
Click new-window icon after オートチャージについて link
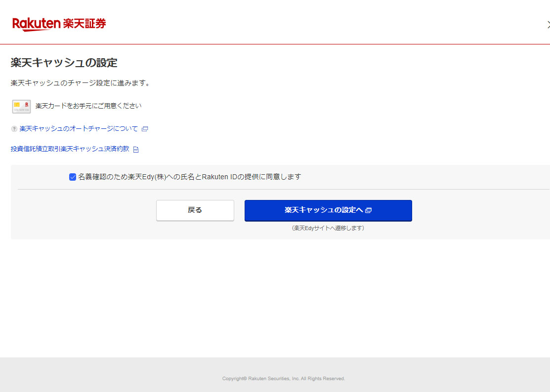click(145, 129)
